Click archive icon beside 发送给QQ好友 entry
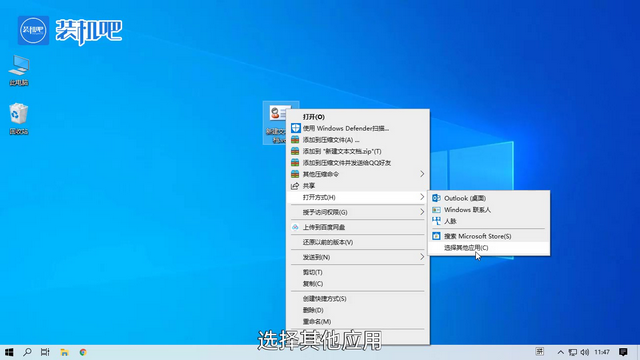640x360 pixels. point(295,162)
